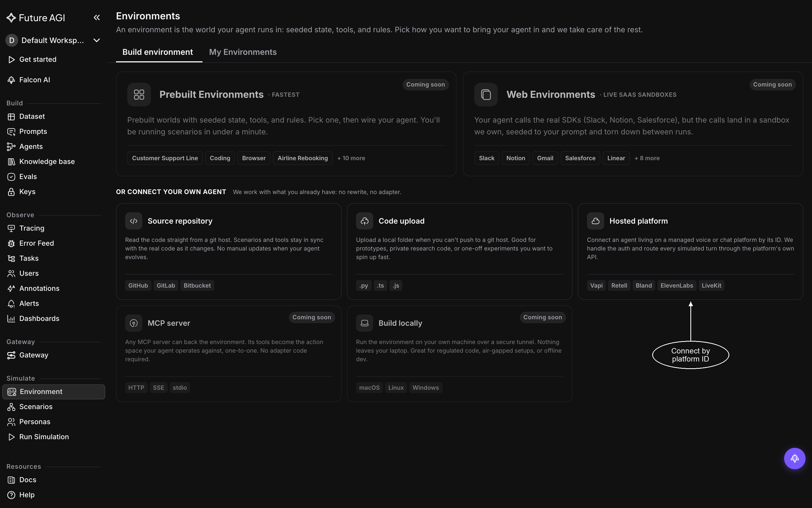Select the MCP server card heading

click(x=169, y=323)
